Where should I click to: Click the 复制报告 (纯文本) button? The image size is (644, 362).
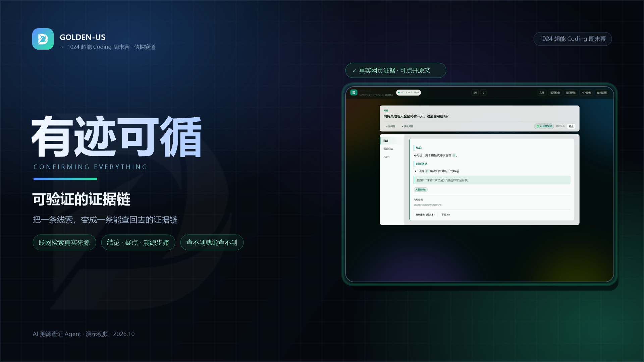pos(425,215)
